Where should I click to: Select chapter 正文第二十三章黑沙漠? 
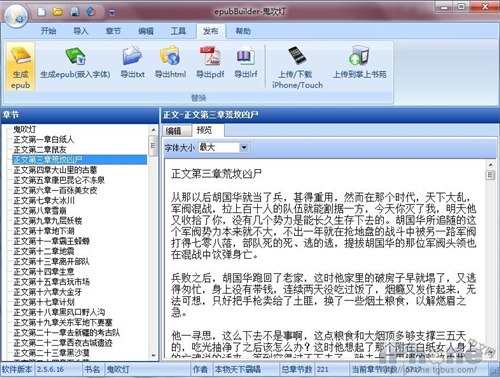52,353
